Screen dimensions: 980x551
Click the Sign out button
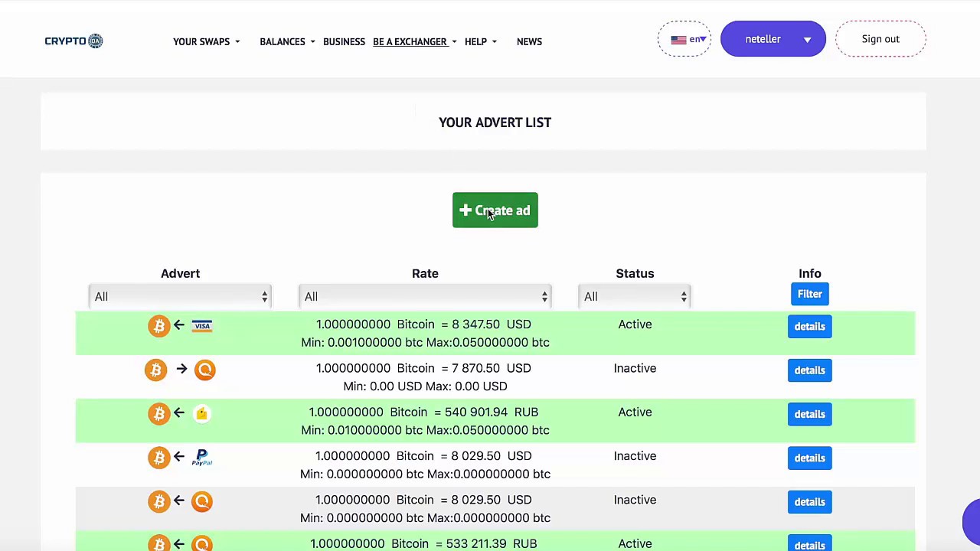coord(880,39)
